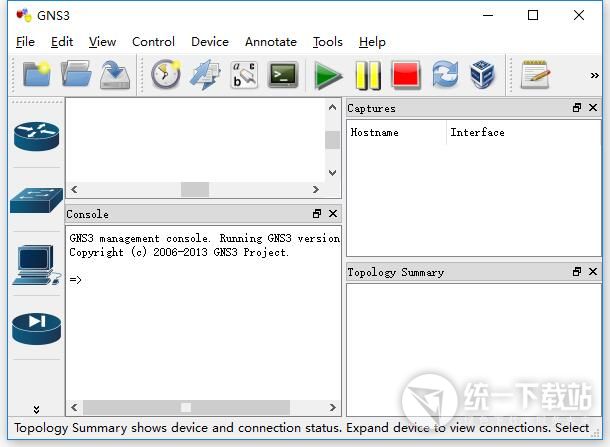Open the VirtualBox cube icon
The width and height of the screenshot is (610, 447).
click(483, 74)
